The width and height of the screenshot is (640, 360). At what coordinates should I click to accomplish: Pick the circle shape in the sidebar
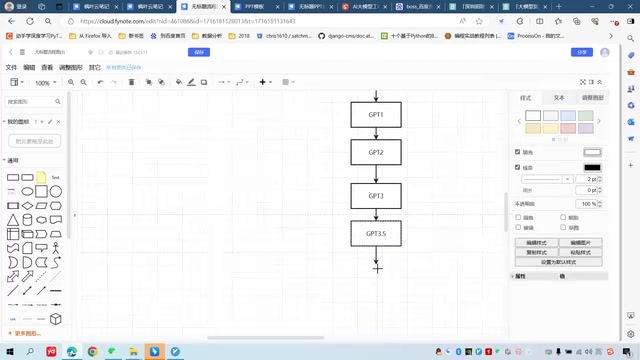tap(56, 191)
